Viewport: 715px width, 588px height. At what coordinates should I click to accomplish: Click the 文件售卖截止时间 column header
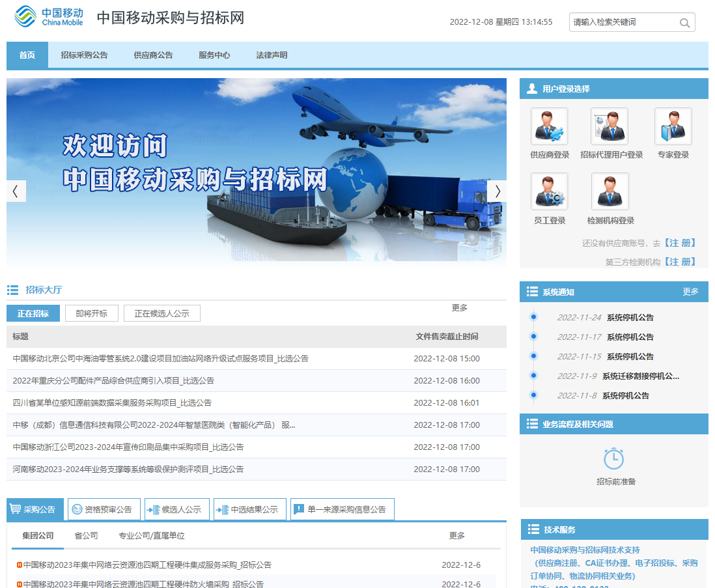point(447,337)
